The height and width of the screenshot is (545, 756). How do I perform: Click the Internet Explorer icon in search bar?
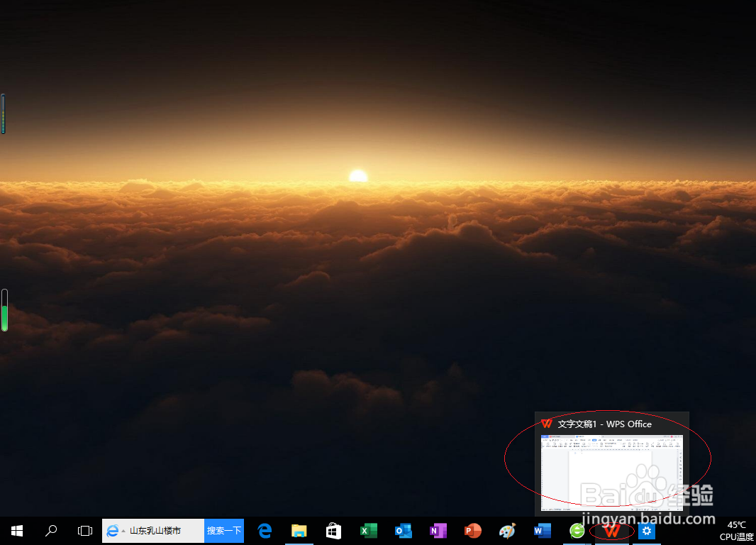click(112, 531)
